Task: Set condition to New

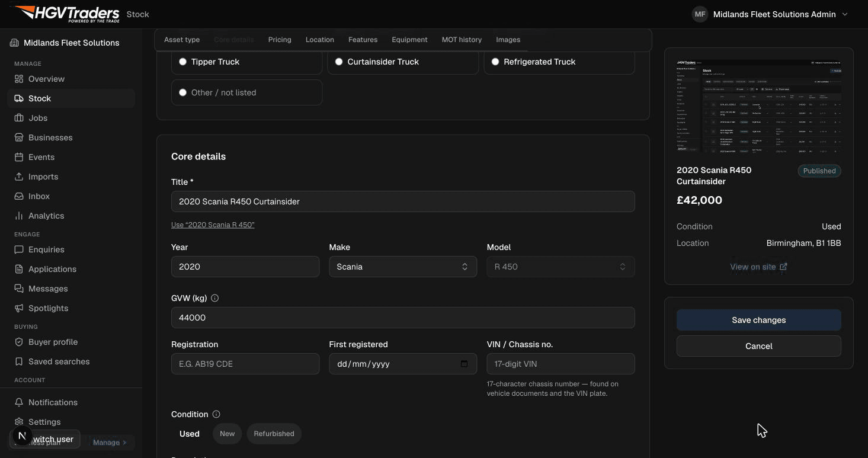Action: pyautogui.click(x=228, y=434)
